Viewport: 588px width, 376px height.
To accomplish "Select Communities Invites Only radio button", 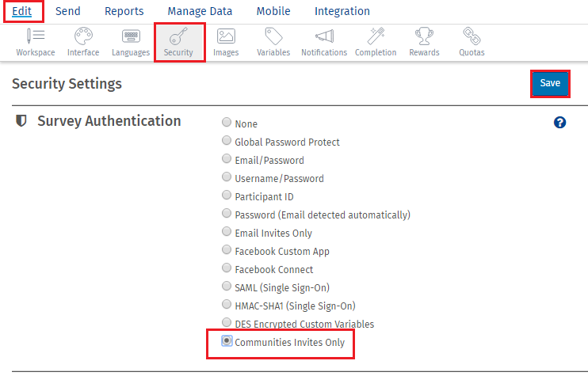I will [227, 341].
